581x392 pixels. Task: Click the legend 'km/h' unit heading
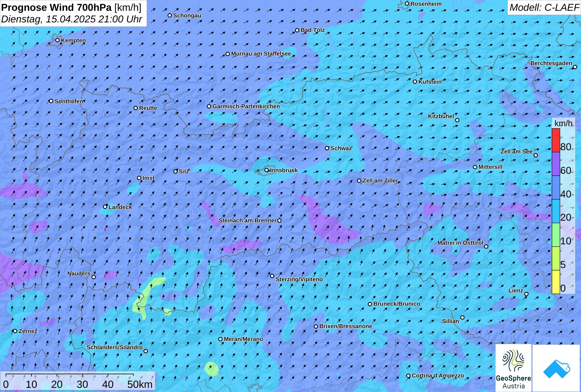click(564, 123)
